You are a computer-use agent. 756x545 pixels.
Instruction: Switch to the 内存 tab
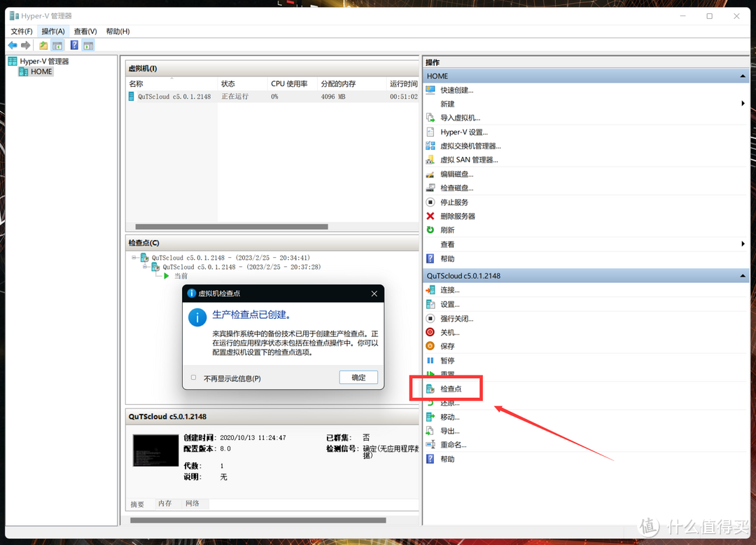click(165, 504)
